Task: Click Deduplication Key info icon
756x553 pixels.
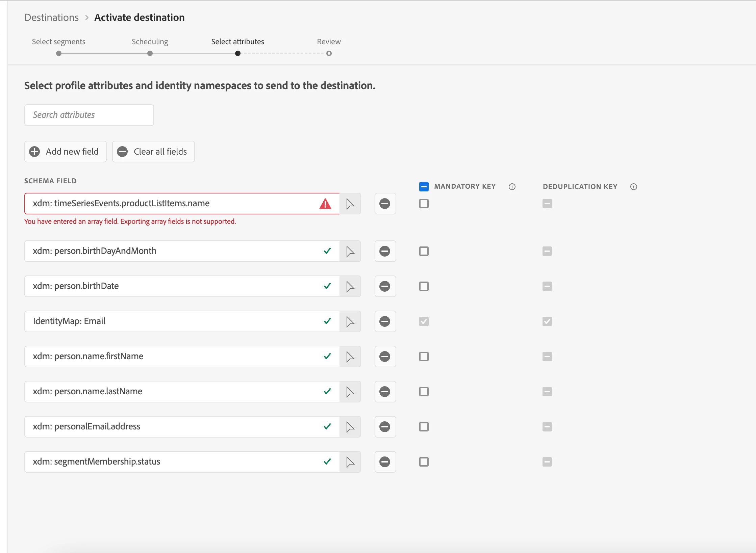Action: click(634, 187)
